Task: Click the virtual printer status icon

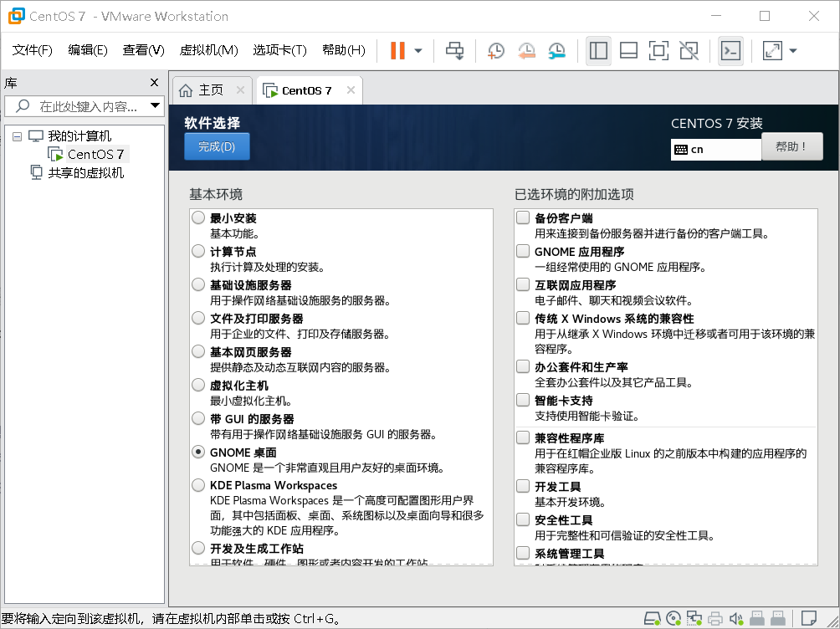Action: tap(715, 618)
